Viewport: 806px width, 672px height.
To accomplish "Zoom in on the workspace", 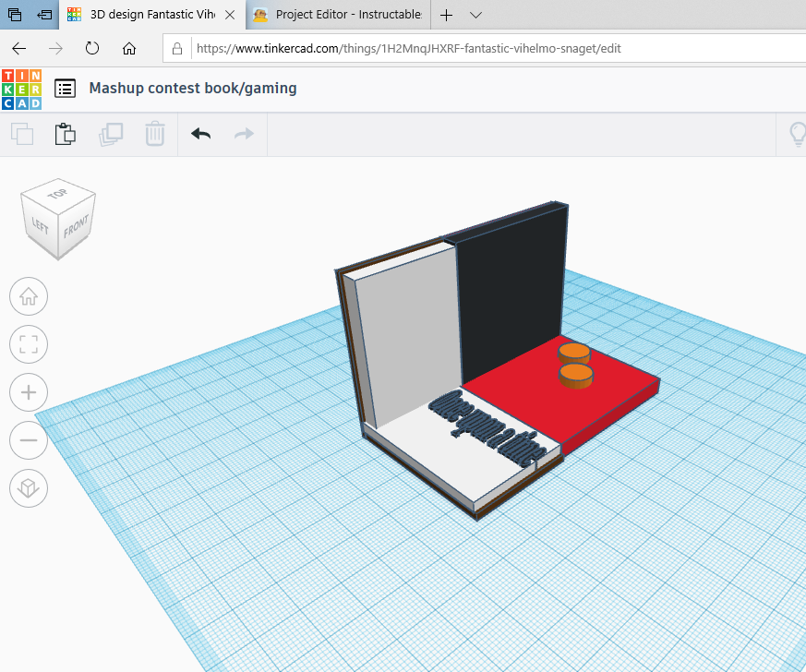I will pyautogui.click(x=28, y=392).
